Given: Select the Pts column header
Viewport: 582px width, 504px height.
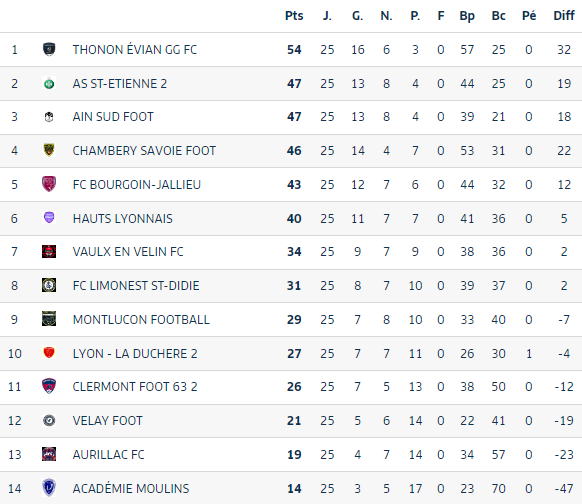Looking at the screenshot, I should point(294,16).
